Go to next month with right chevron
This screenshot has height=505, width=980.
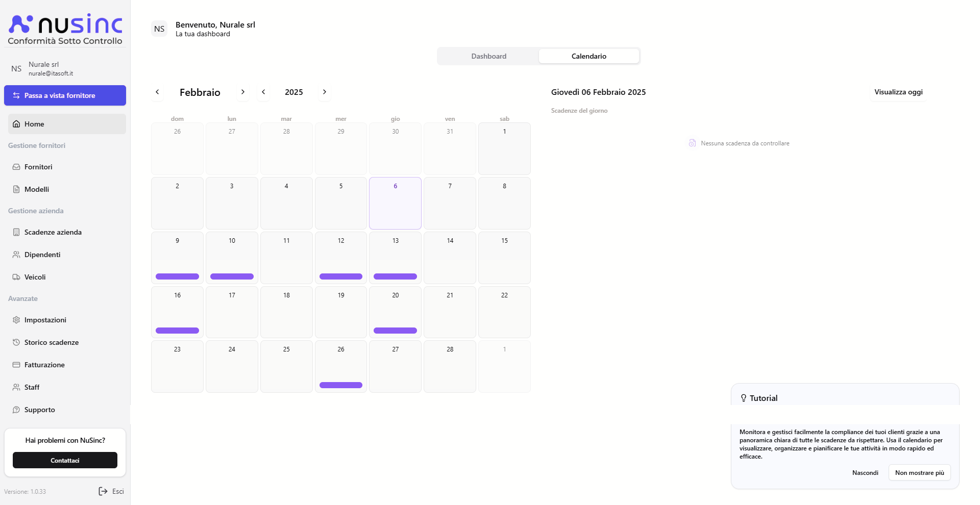[x=242, y=92]
